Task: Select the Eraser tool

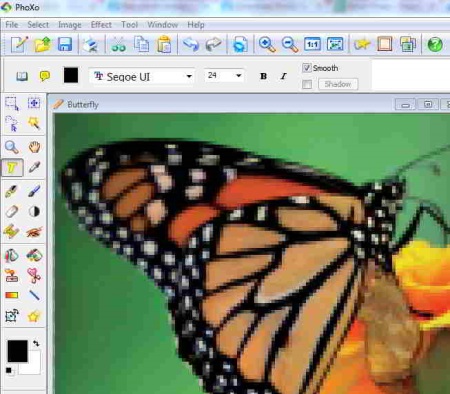Action: (x=12, y=211)
